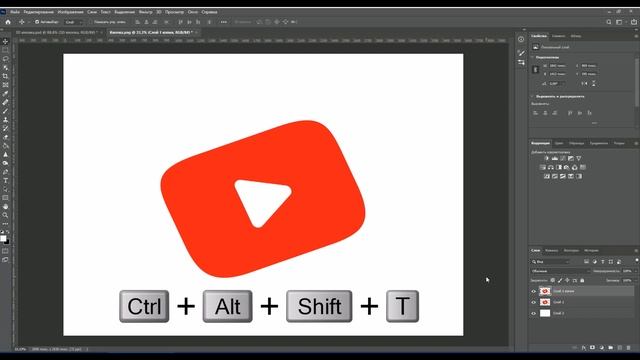Add an Invert adjustment
Image resolution: width=640 pixels, height=360 pixels.
(547, 176)
